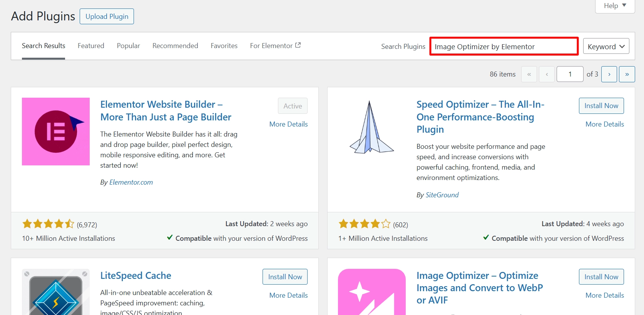This screenshot has width=644, height=315.
Task: Open Image Optimizer plugin title link
Action: pyautogui.click(x=480, y=288)
